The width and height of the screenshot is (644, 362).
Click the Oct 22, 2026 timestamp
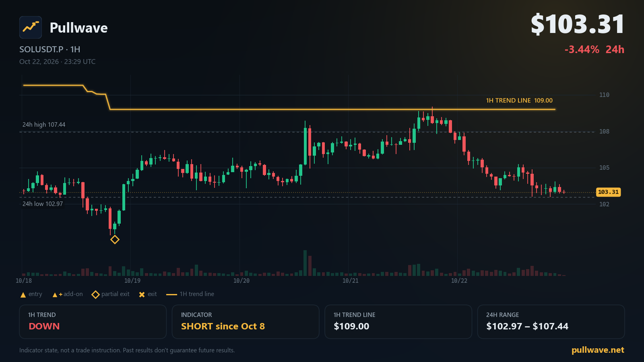[58, 62]
